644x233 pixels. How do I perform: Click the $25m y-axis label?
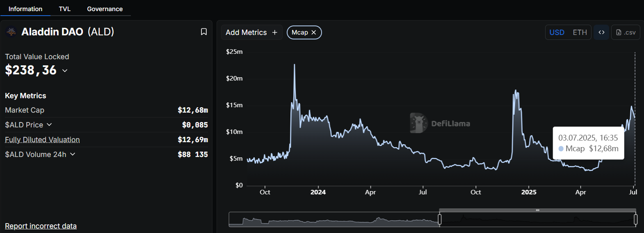point(234,52)
